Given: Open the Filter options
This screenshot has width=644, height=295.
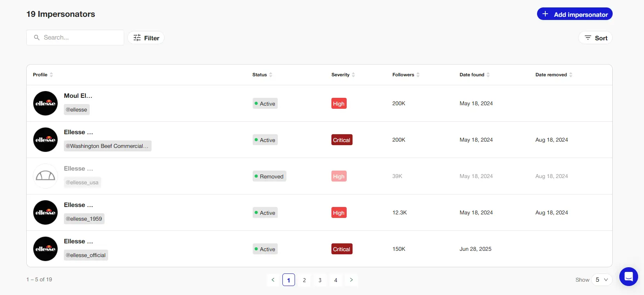Looking at the screenshot, I should pyautogui.click(x=146, y=38).
